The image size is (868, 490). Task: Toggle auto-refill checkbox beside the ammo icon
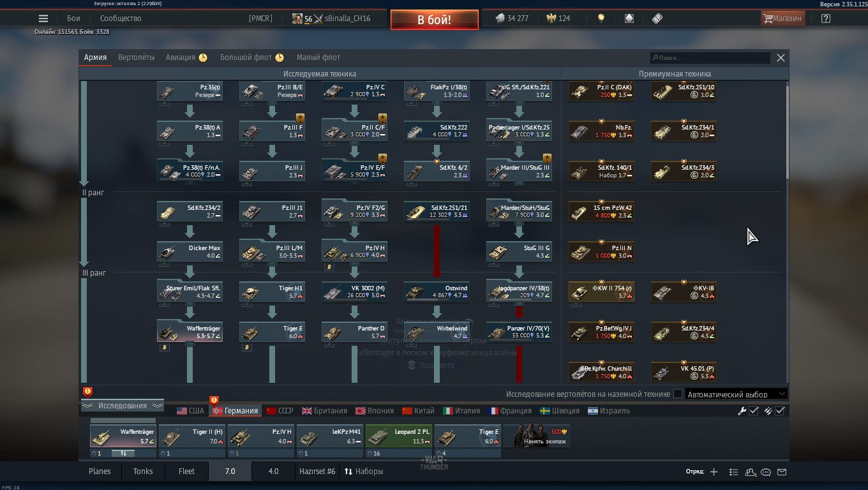(x=780, y=411)
